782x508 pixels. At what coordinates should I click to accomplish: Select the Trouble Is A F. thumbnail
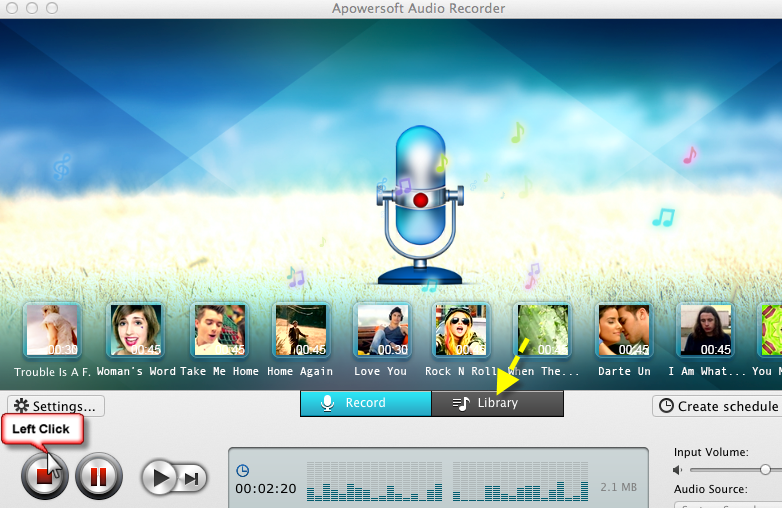pos(52,331)
